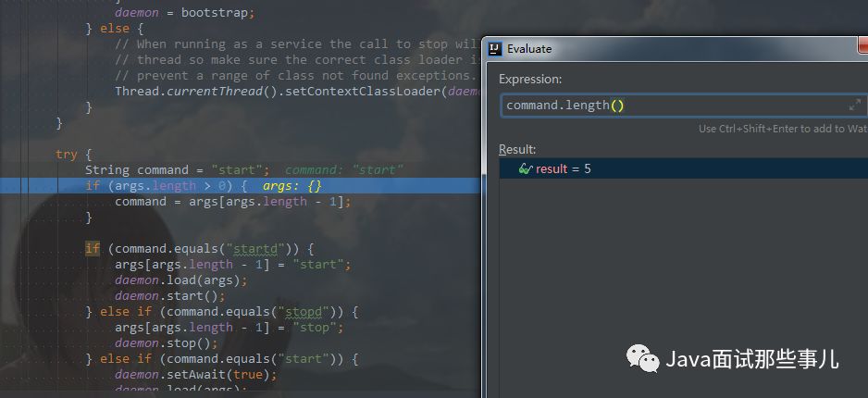Click the 'Expression:' label
Viewport: 868px width, 398px height.
(530, 80)
